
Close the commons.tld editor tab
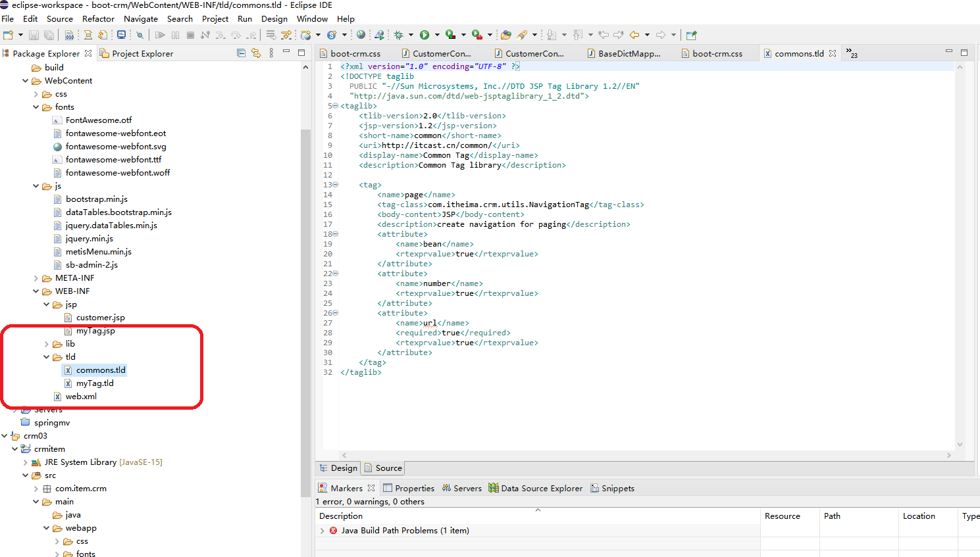pos(833,53)
